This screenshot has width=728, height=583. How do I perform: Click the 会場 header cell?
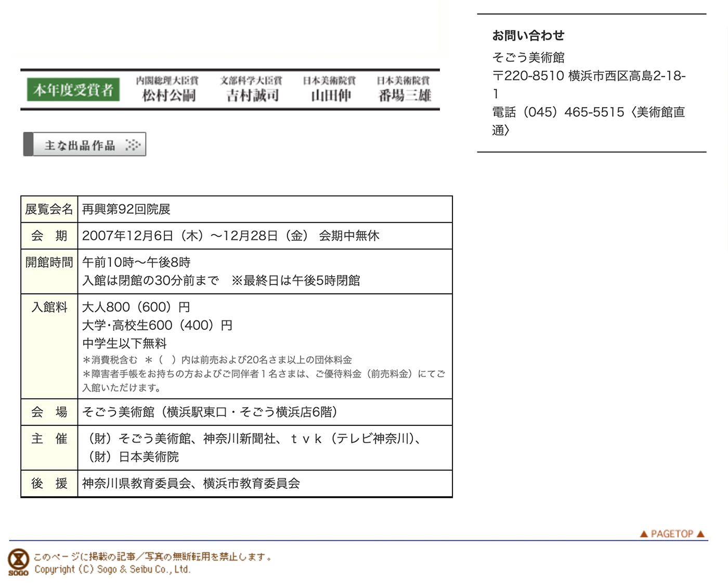pyautogui.click(x=49, y=412)
